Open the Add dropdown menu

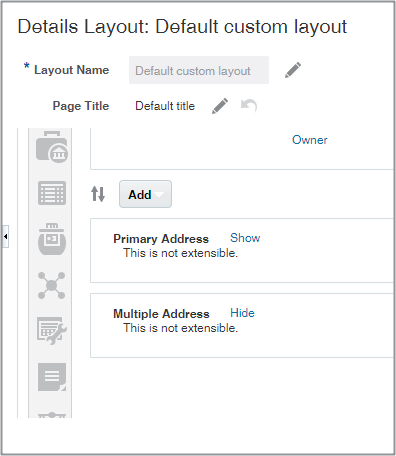145,194
